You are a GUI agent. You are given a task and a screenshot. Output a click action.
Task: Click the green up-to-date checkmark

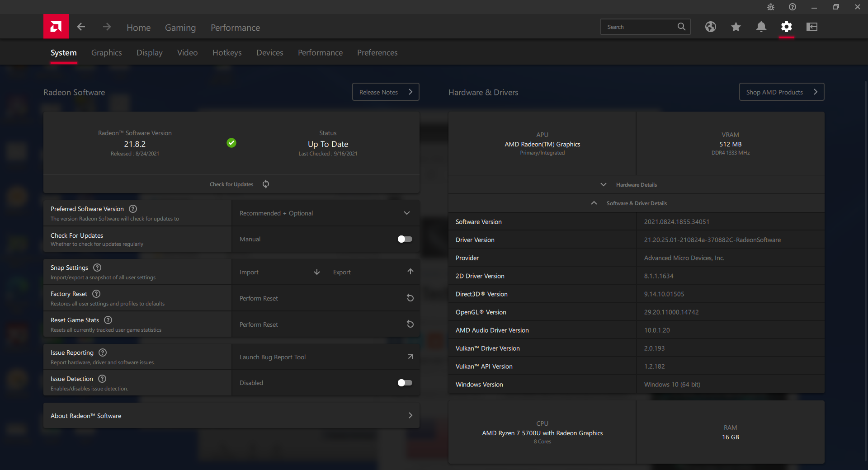(231, 143)
